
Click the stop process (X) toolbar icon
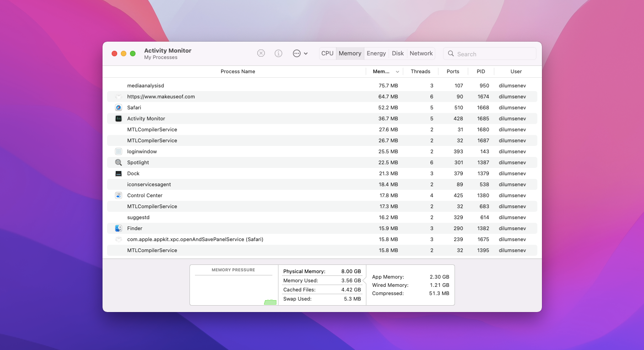(x=261, y=53)
